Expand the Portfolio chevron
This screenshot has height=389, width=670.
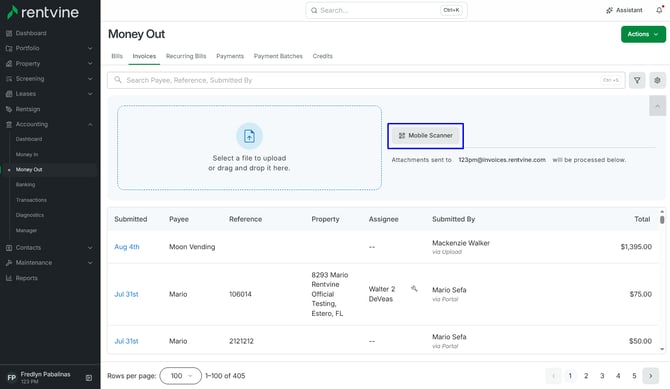pos(90,48)
